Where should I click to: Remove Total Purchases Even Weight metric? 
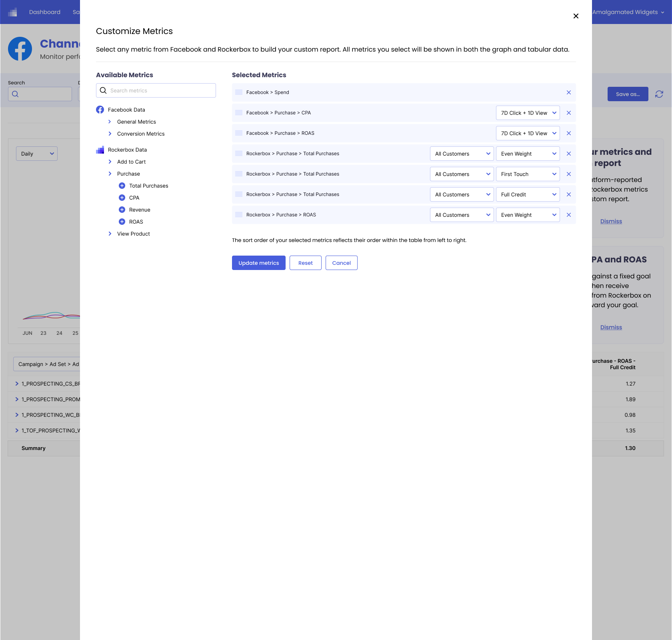[569, 154]
